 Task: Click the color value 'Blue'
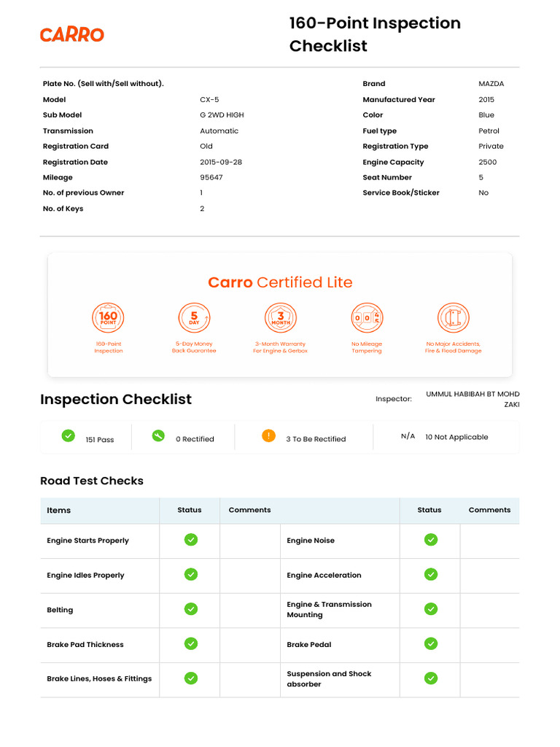click(x=486, y=115)
